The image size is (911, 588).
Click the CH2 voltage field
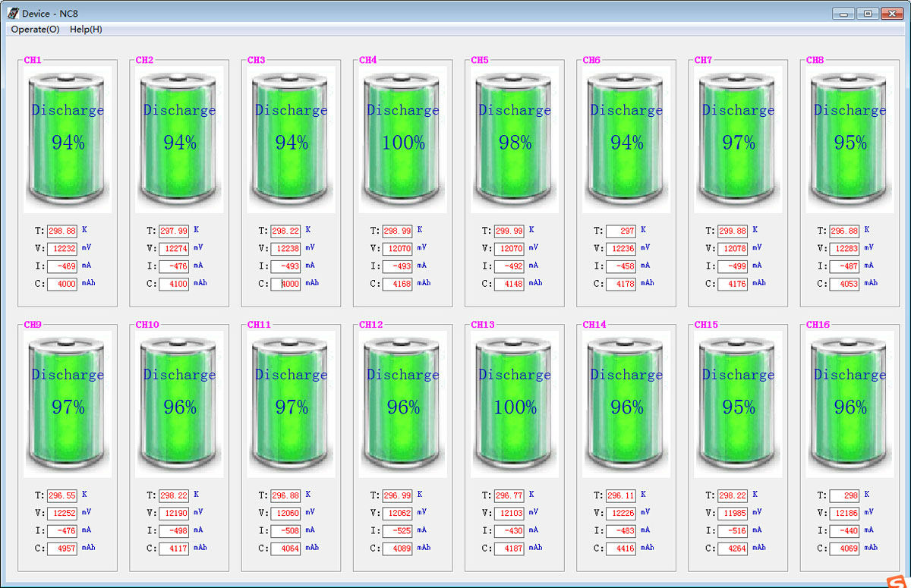point(174,248)
